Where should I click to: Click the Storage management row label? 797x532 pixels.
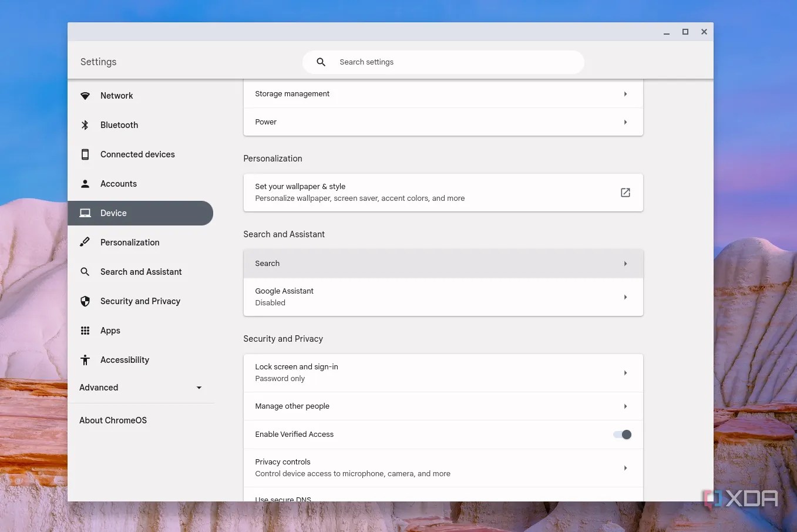coord(292,94)
